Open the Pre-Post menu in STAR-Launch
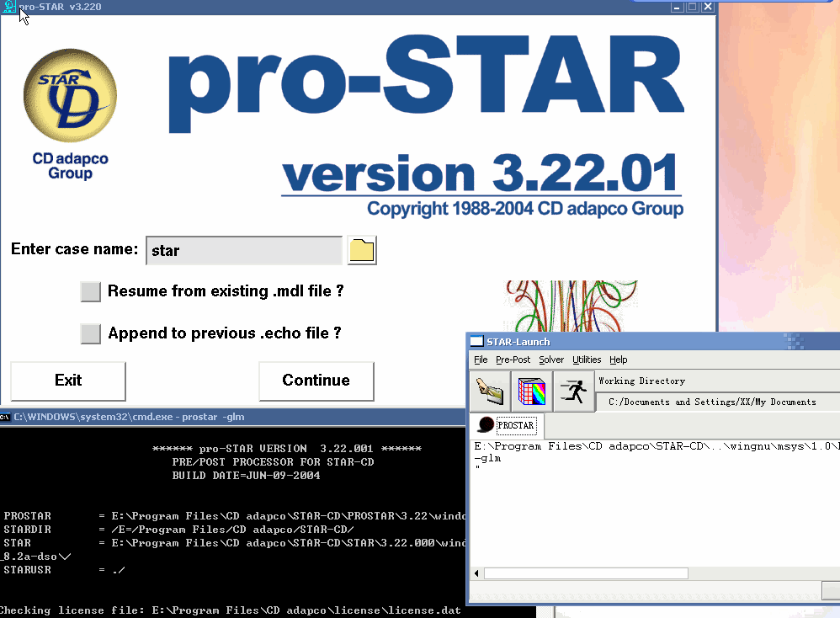Screen dimensions: 840x618 [x=513, y=360]
